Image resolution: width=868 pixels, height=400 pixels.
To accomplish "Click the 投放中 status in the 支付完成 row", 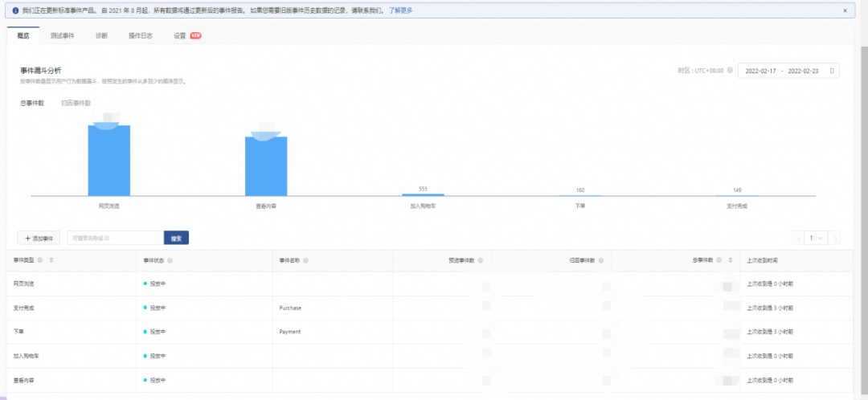I will pyautogui.click(x=154, y=308).
